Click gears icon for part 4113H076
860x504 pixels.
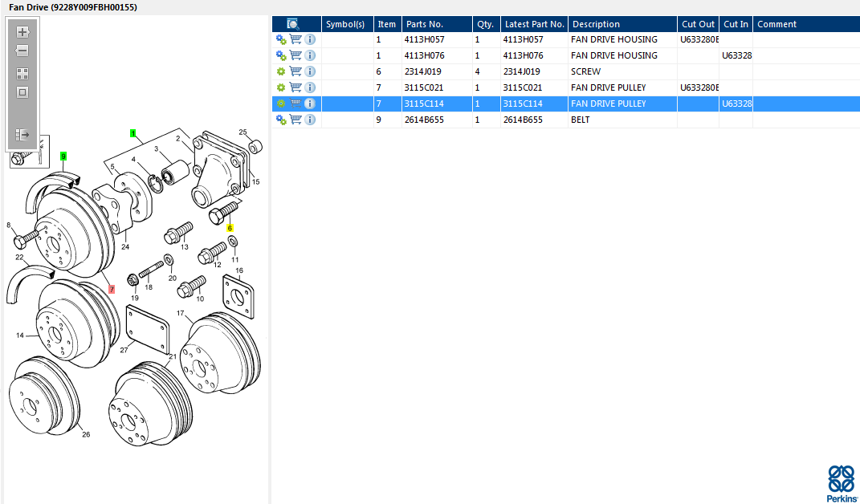[x=281, y=55]
